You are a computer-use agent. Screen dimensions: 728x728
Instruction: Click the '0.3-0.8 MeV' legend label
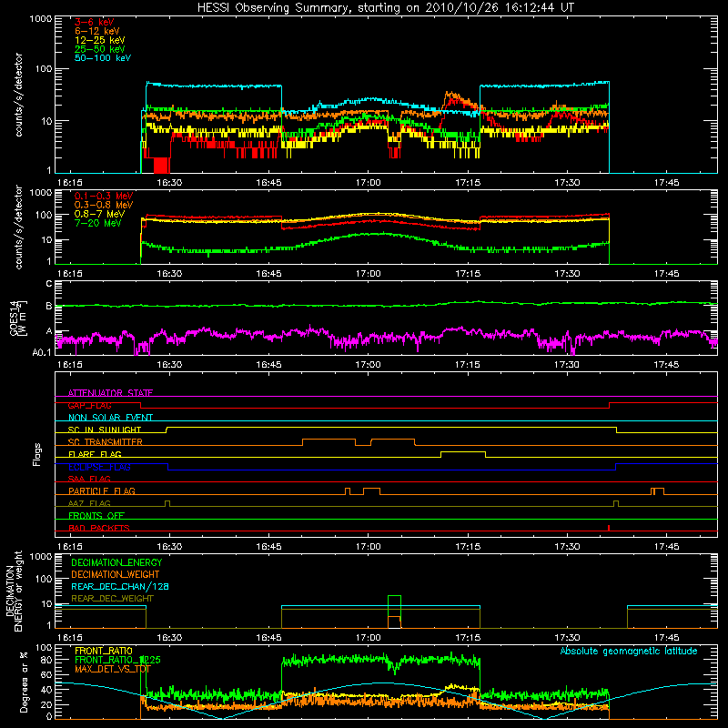coord(104,205)
